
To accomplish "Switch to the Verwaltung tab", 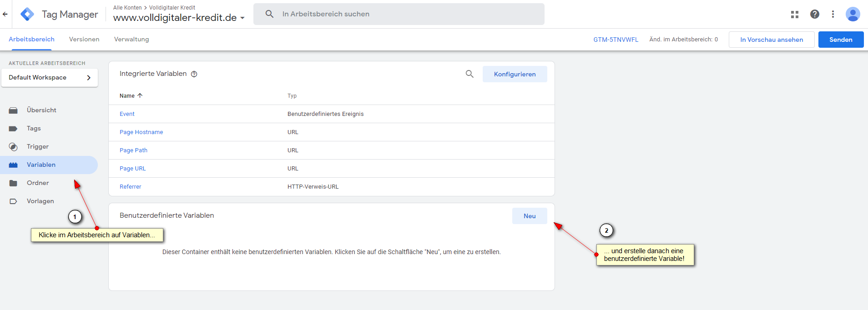I will 131,40.
